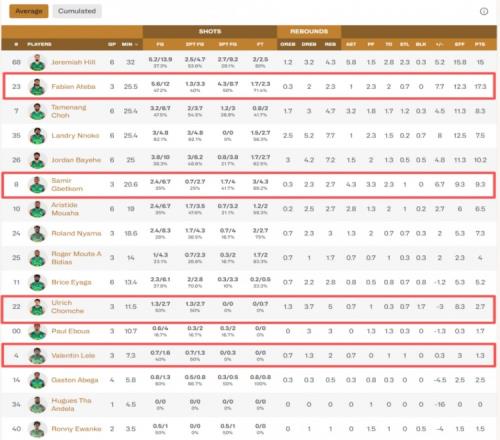This screenshot has height=440, width=500.
Task: Click Ronny Ewanke's player avatar
Action: click(x=37, y=429)
